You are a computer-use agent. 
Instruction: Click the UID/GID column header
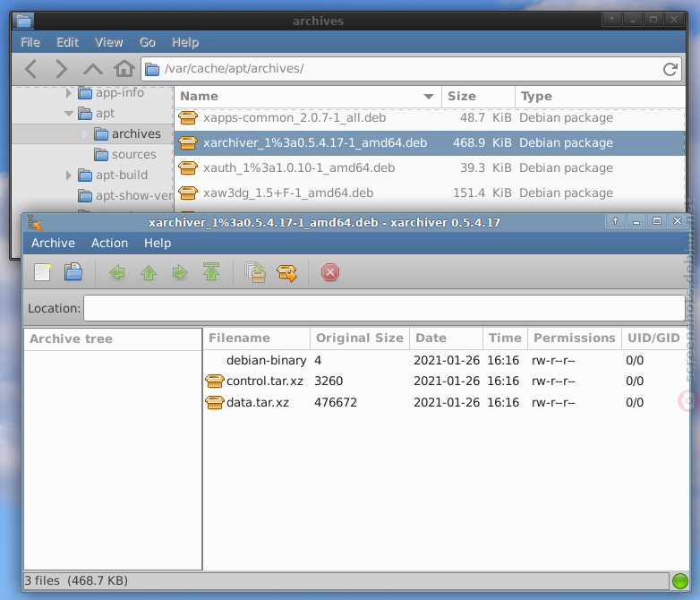tap(654, 339)
